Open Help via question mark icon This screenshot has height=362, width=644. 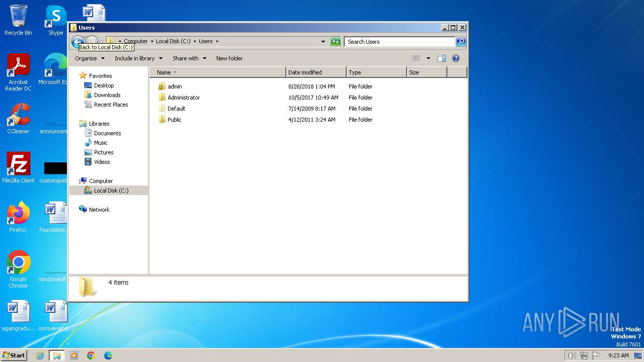click(456, 58)
